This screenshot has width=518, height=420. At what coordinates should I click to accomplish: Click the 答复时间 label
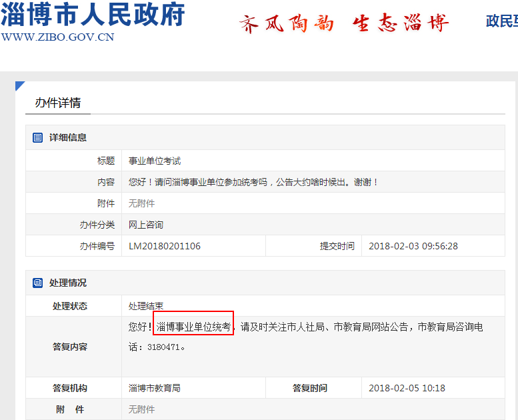coord(309,388)
